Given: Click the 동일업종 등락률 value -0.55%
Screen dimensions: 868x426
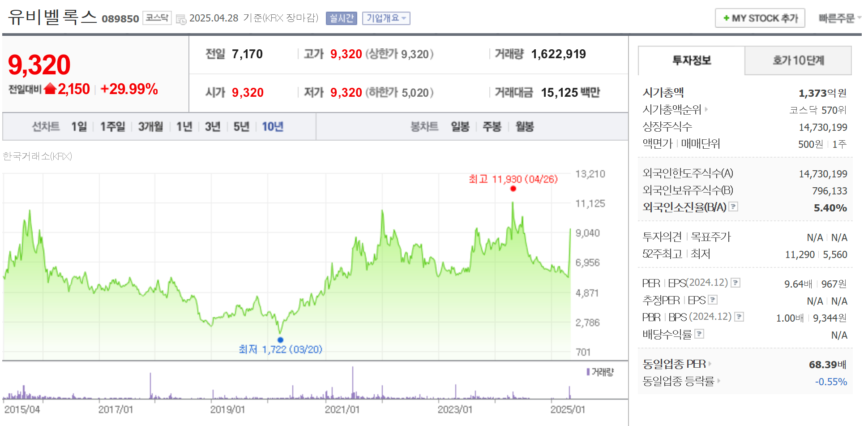Looking at the screenshot, I should [831, 382].
